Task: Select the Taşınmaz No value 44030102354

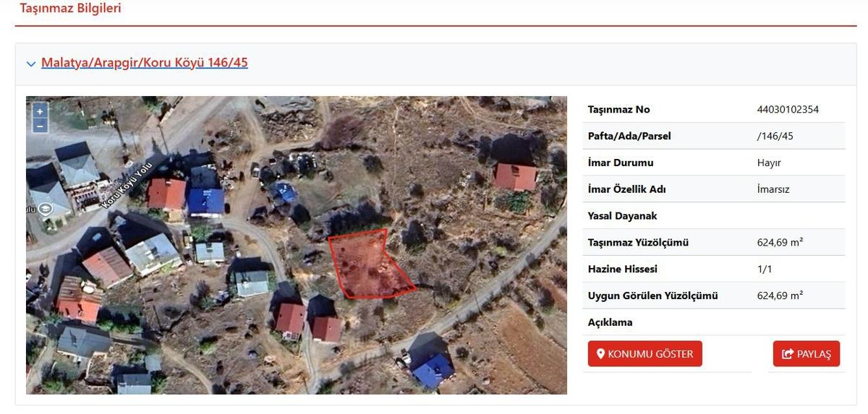Action: (x=788, y=110)
